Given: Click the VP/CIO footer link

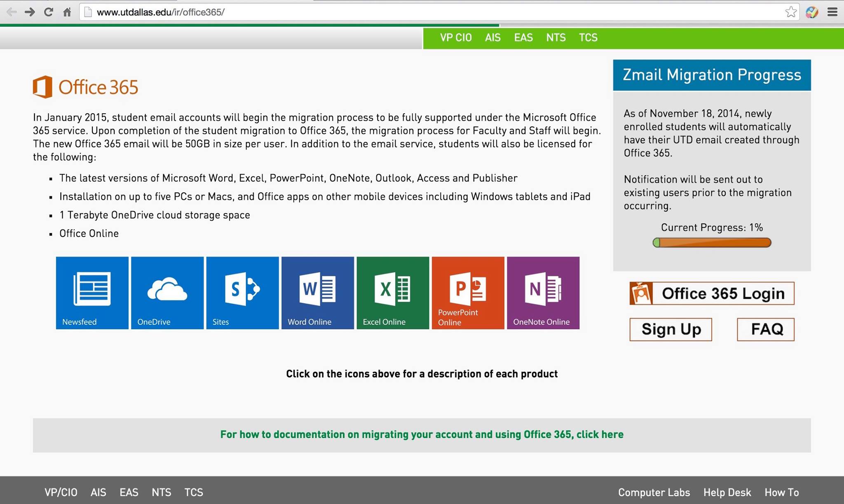Looking at the screenshot, I should 61,492.
